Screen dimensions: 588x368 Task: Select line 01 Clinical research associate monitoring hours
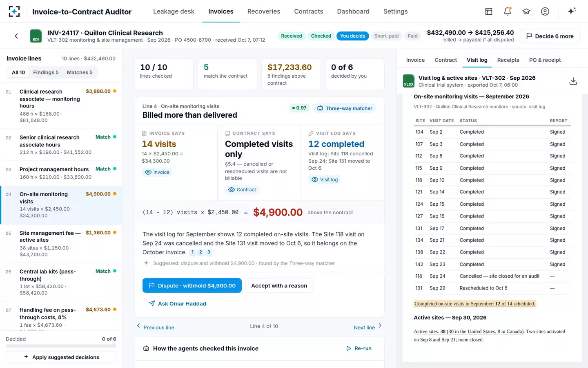click(61, 106)
